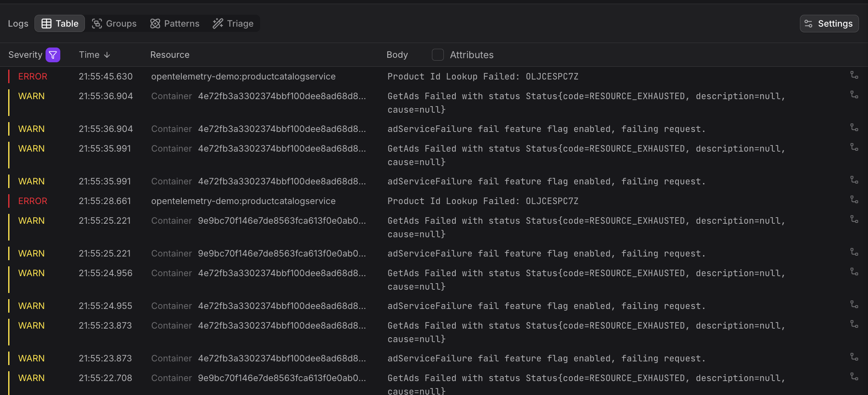Open trace for the 21:55:45.630 ERROR entry
Image resolution: width=868 pixels, height=395 pixels.
854,75
